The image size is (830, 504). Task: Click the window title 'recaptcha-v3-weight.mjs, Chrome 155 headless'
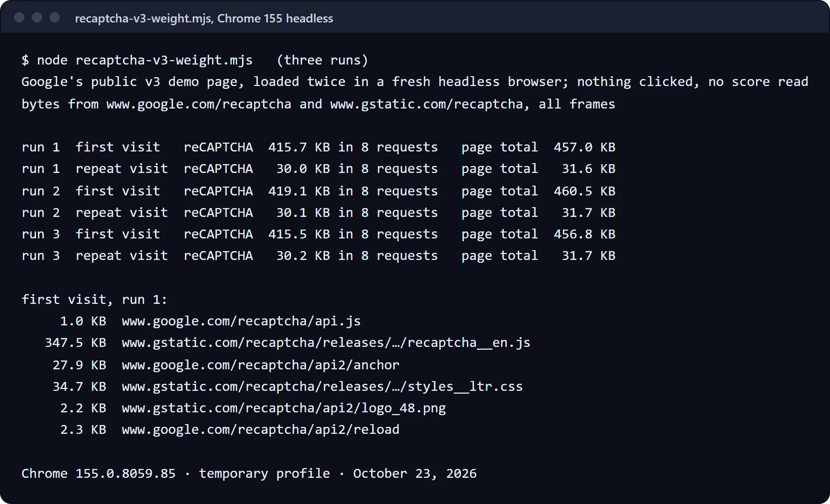[x=204, y=18]
